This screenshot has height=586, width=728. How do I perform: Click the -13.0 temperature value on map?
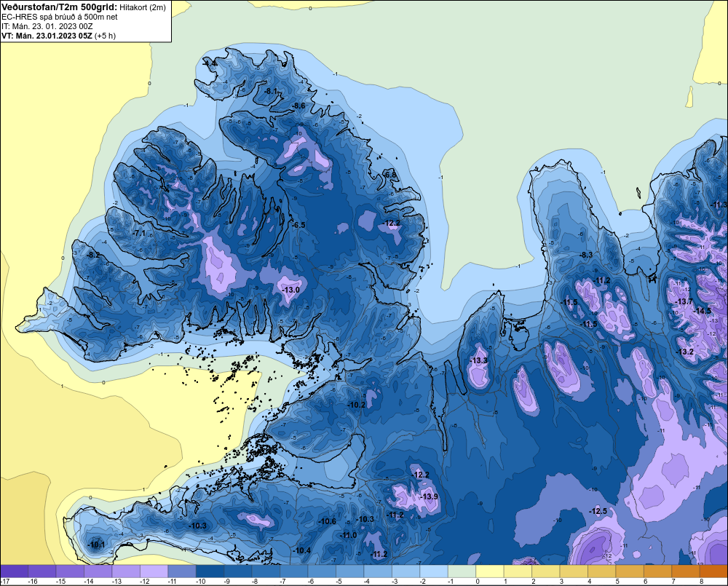click(291, 290)
